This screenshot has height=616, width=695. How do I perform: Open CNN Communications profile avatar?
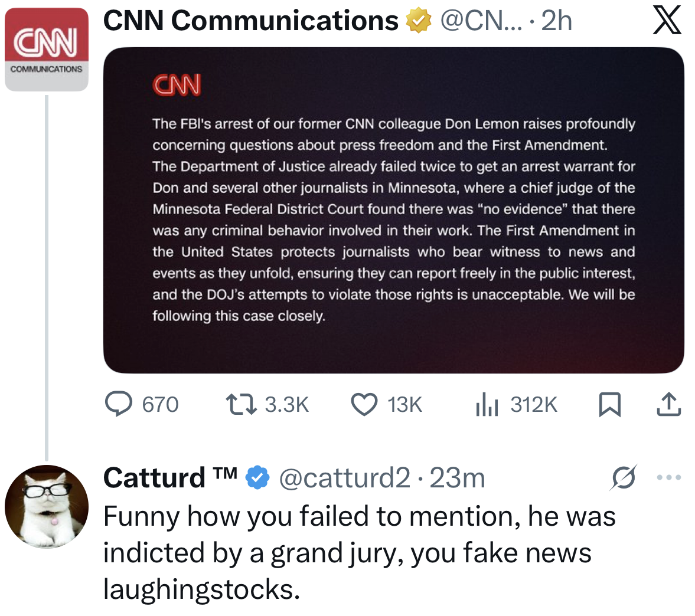[46, 49]
